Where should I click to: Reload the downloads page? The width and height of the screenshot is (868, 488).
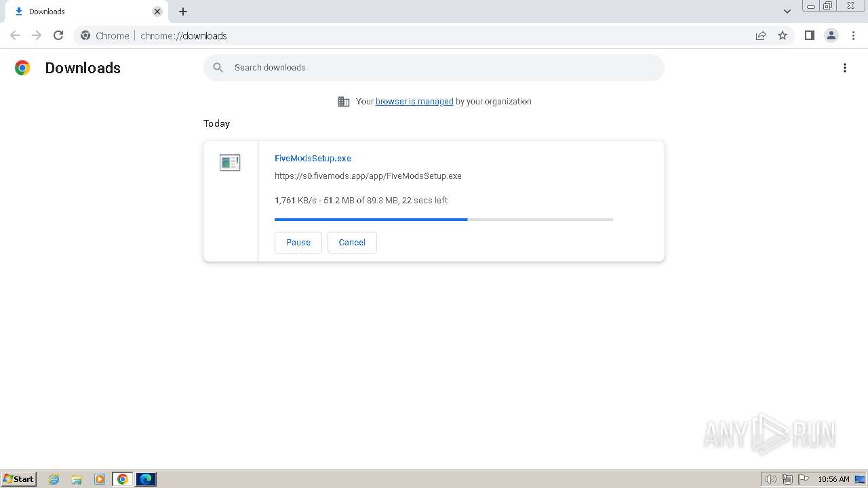[x=58, y=35]
